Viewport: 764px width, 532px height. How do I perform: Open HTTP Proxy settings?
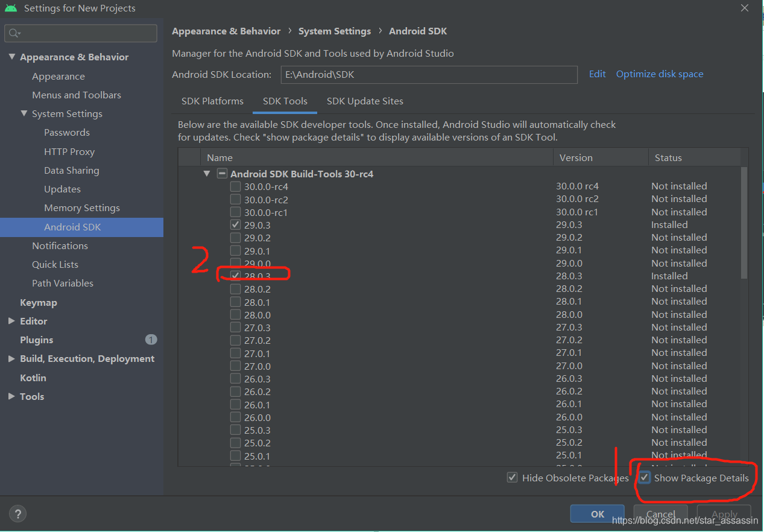[x=69, y=151]
